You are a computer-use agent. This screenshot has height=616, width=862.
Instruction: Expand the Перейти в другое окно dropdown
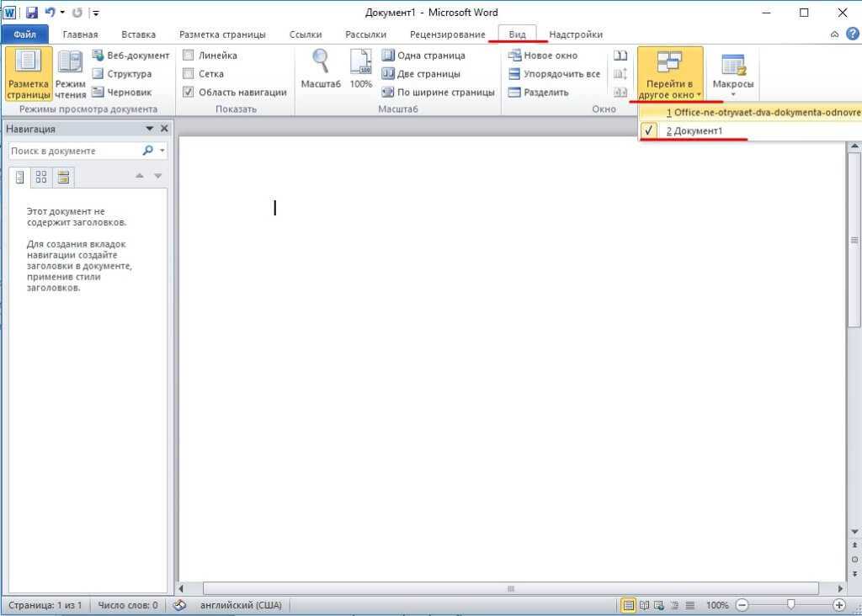point(670,89)
